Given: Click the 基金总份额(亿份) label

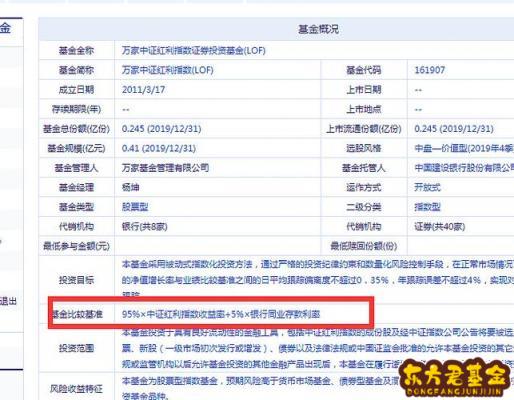Looking at the screenshot, I should (76, 129).
